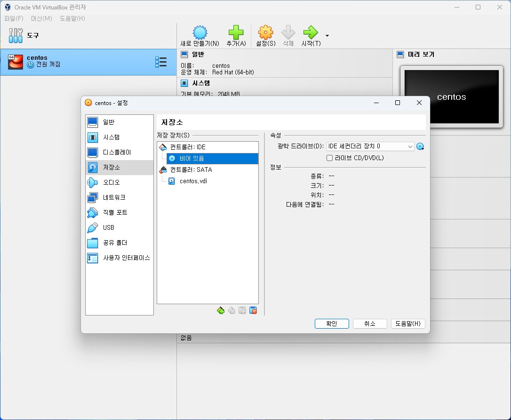The width and height of the screenshot is (511, 420).
Task: Click the remove controller icon
Action: pyautogui.click(x=232, y=310)
